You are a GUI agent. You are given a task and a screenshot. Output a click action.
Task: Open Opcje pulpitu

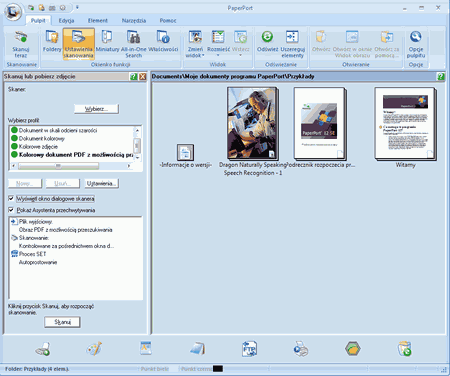coord(416,43)
